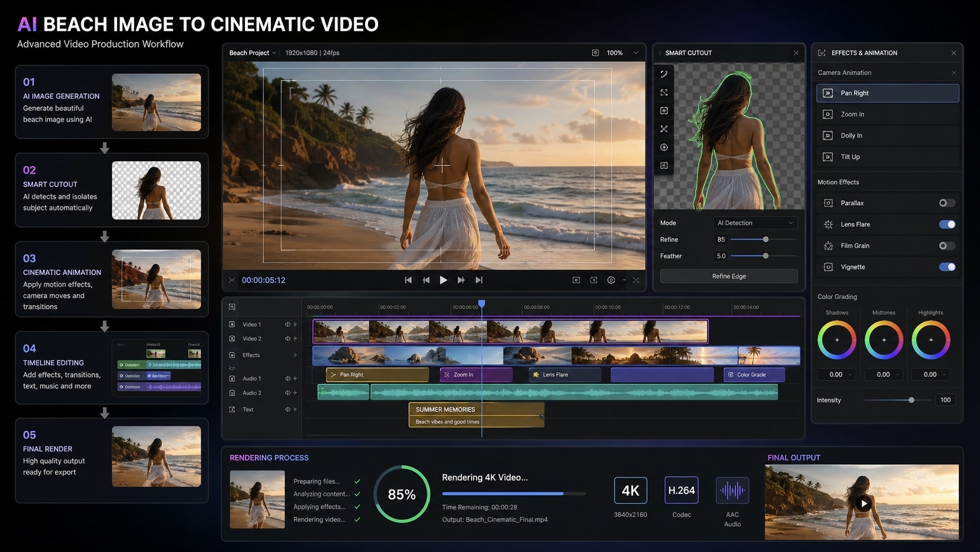Open the AI Detection mode dropdown
The height and width of the screenshot is (552, 980).
756,223
